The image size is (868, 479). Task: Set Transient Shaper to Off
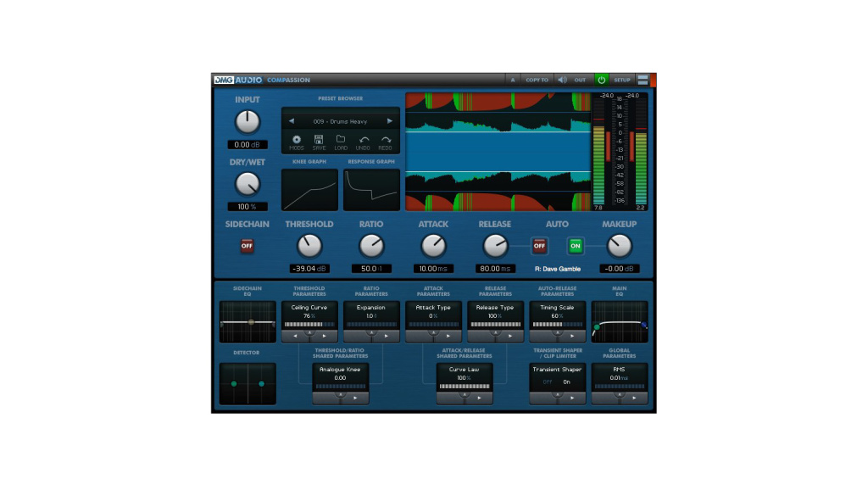tap(548, 382)
